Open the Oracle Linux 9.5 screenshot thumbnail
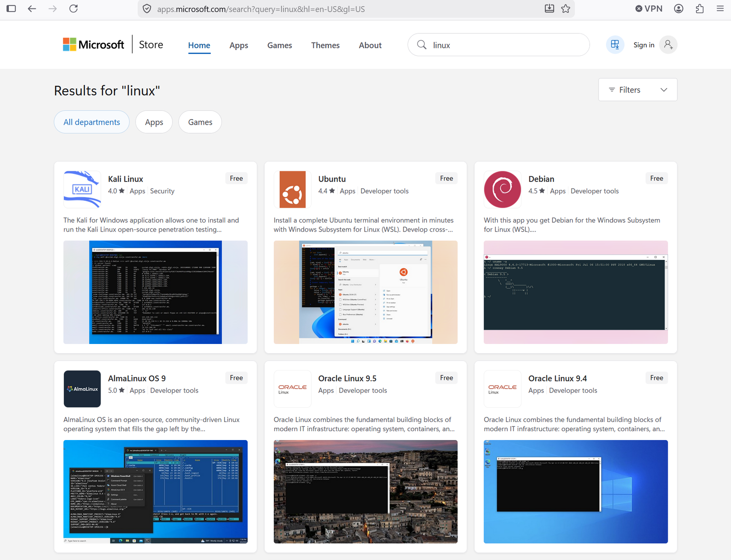This screenshot has height=560, width=731. [x=365, y=491]
